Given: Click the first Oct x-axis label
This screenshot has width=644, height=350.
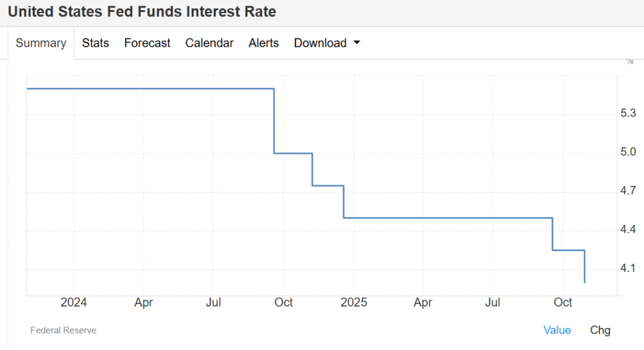Looking at the screenshot, I should click(284, 303).
